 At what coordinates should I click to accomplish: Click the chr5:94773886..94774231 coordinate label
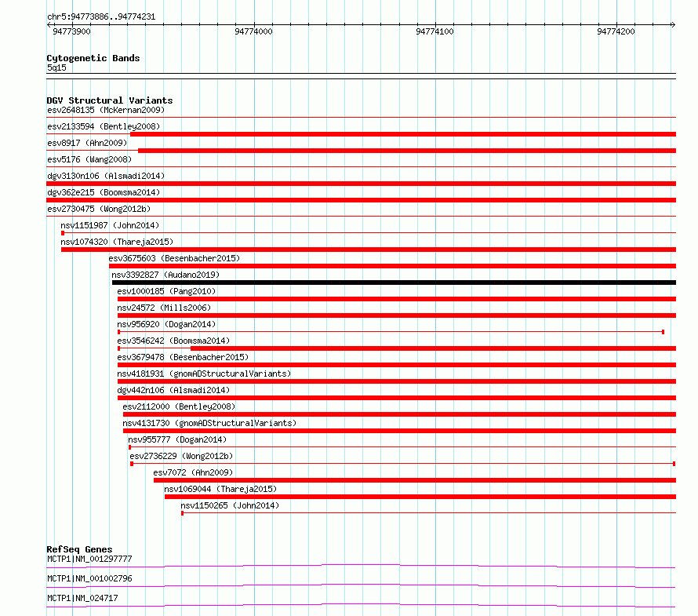click(x=101, y=17)
